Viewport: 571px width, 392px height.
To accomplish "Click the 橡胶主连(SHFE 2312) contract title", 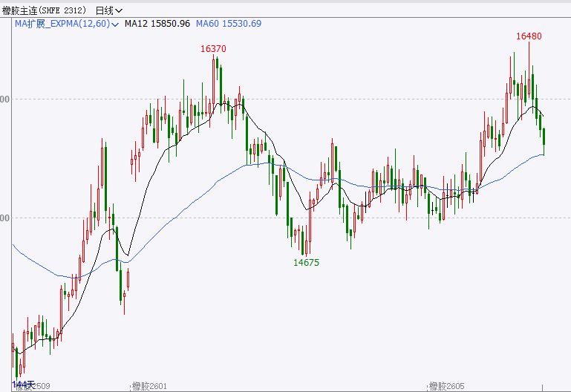I will click(44, 10).
